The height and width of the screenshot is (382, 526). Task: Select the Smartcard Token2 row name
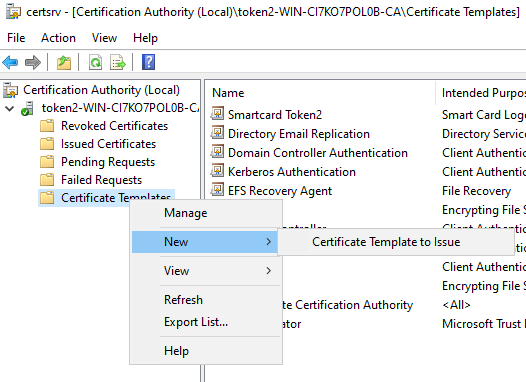[x=275, y=115]
